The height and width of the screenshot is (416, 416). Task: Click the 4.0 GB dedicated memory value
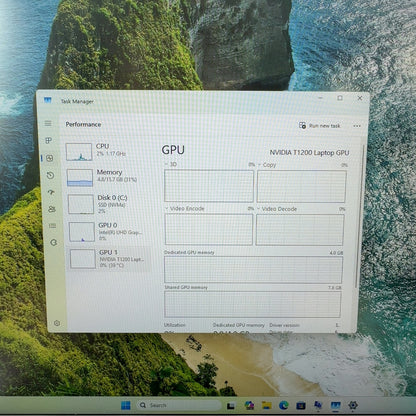336,253
